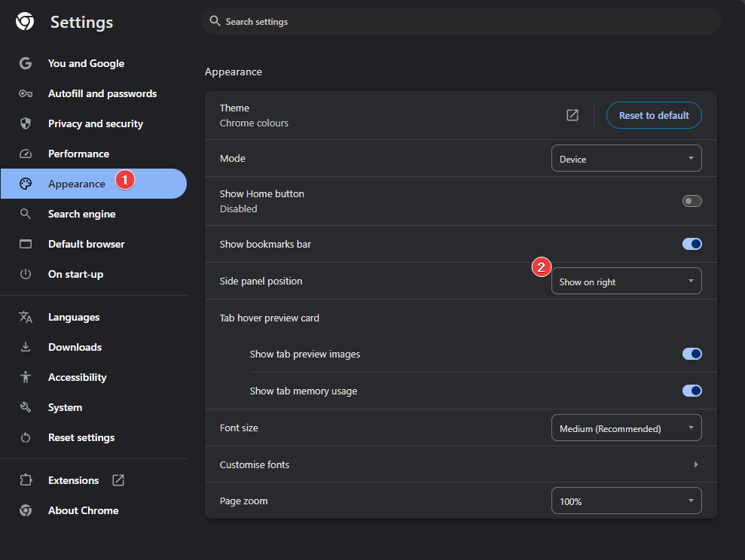Image resolution: width=745 pixels, height=560 pixels.
Task: Click the search magnifier icon in search bar
Action: (215, 21)
